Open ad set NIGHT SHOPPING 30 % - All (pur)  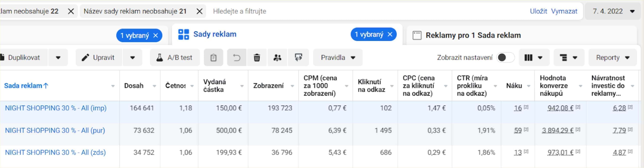pos(55,130)
